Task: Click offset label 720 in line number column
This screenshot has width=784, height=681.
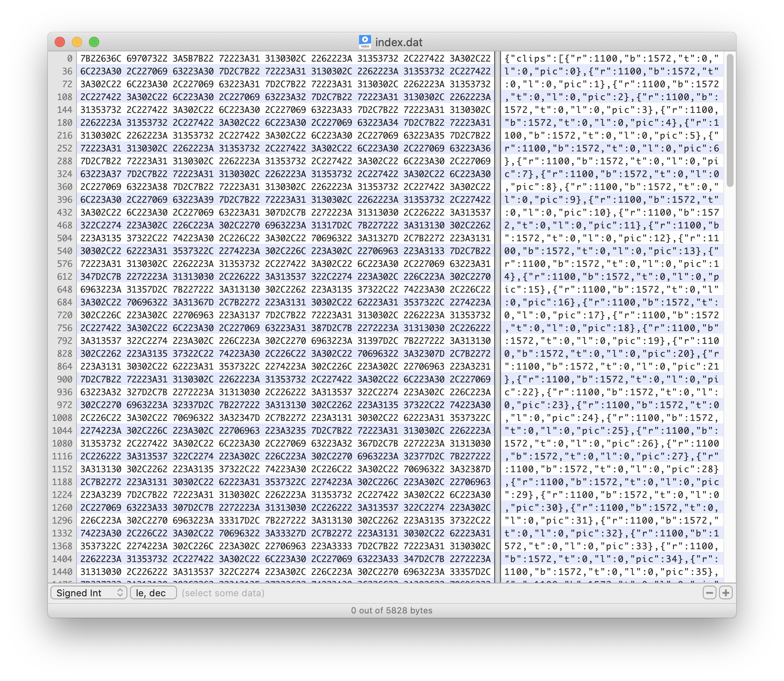Action: pyautogui.click(x=65, y=315)
